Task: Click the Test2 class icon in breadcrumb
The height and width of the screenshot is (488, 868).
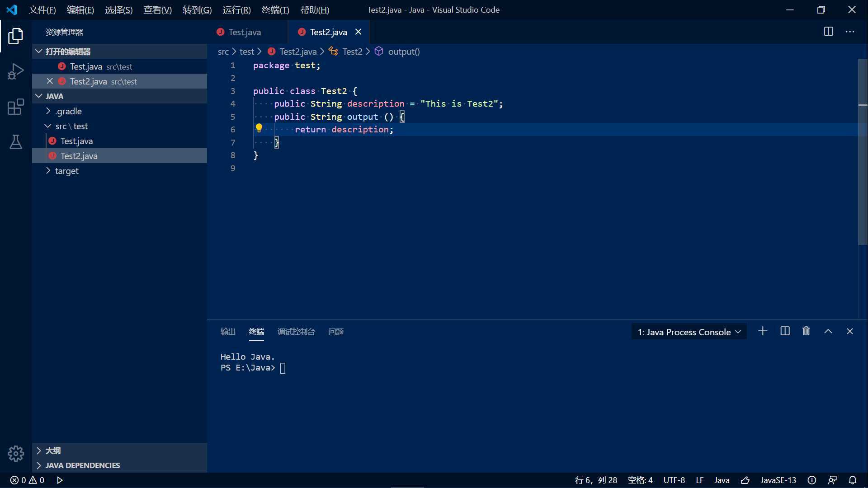Action: [333, 51]
